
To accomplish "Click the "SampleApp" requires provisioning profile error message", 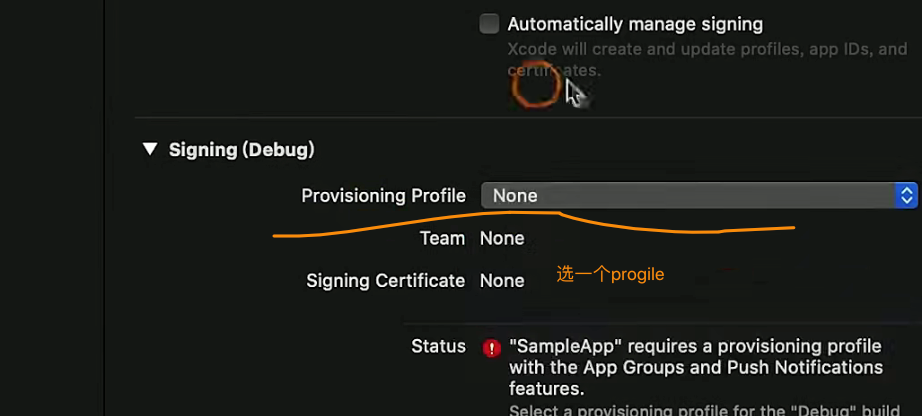I will click(x=695, y=367).
